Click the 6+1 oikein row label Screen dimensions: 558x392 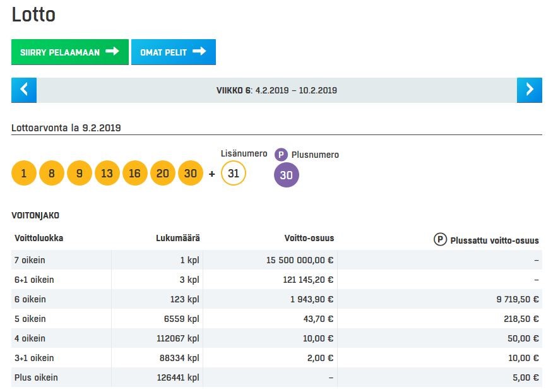pyautogui.click(x=34, y=280)
